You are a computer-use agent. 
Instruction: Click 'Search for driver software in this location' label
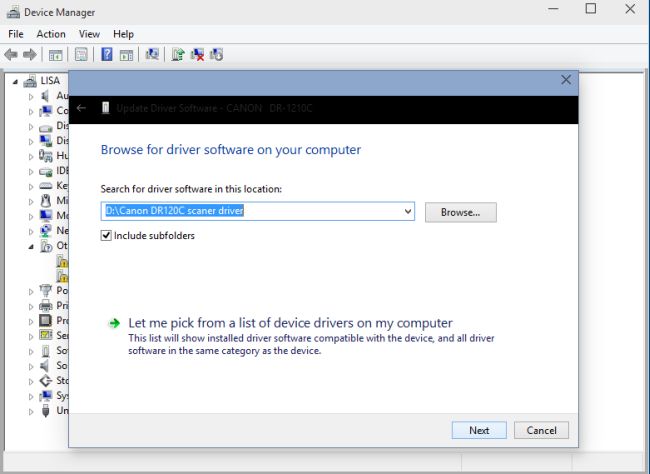pos(191,189)
